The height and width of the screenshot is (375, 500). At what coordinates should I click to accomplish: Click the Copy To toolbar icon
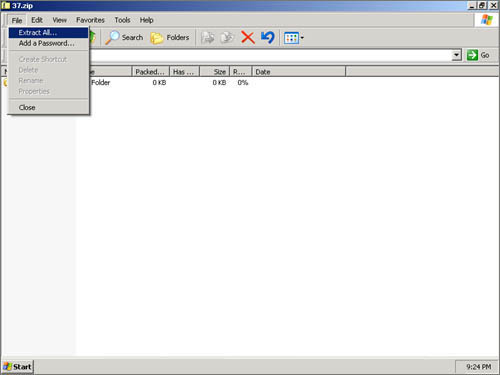coord(227,38)
